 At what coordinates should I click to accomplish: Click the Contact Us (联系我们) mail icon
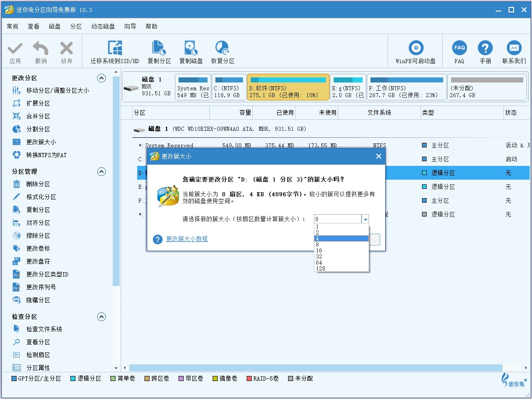[x=514, y=48]
